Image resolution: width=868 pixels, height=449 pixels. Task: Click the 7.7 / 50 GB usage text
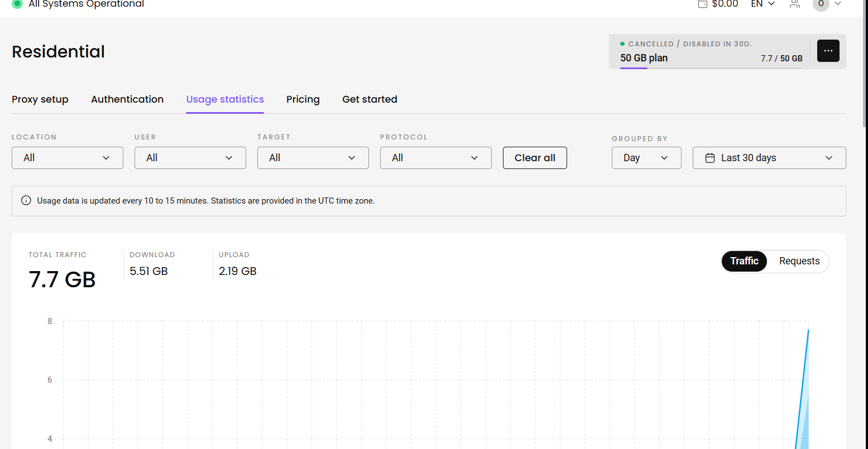coord(781,58)
